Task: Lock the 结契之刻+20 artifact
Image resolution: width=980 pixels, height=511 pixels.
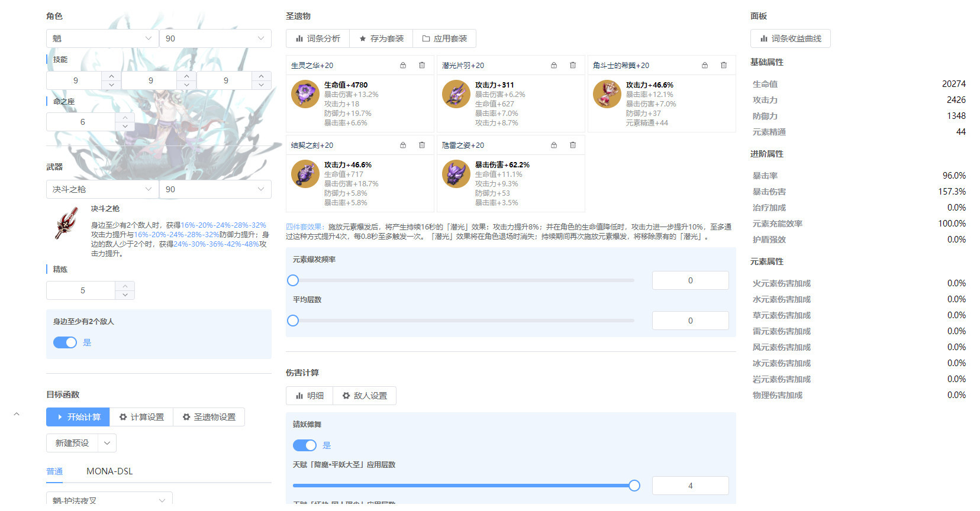Action: coord(403,145)
